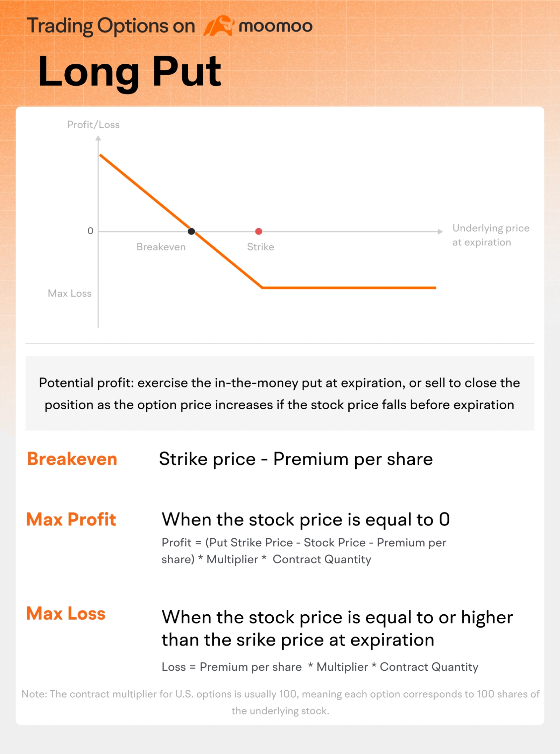Click the Strike label under the chart
This screenshot has width=560, height=754.
pos(260,247)
